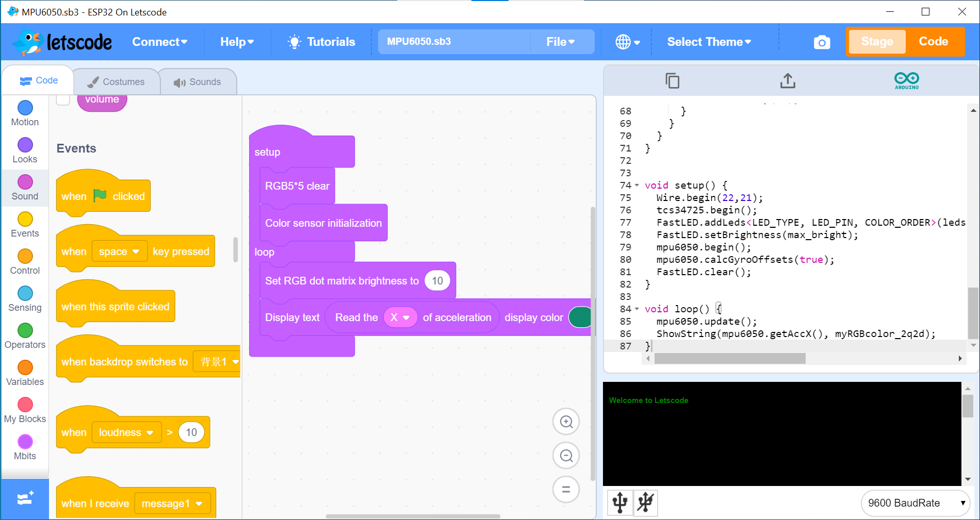Switch to the Costumes tab
The width and height of the screenshot is (980, 520).
coord(116,82)
